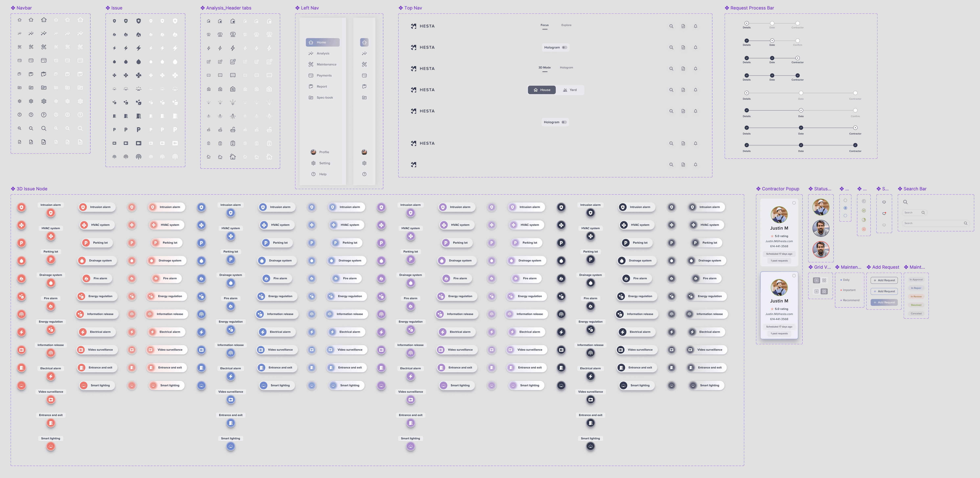
Task: Click gear icon in collapsed left nav
Action: pyautogui.click(x=364, y=163)
